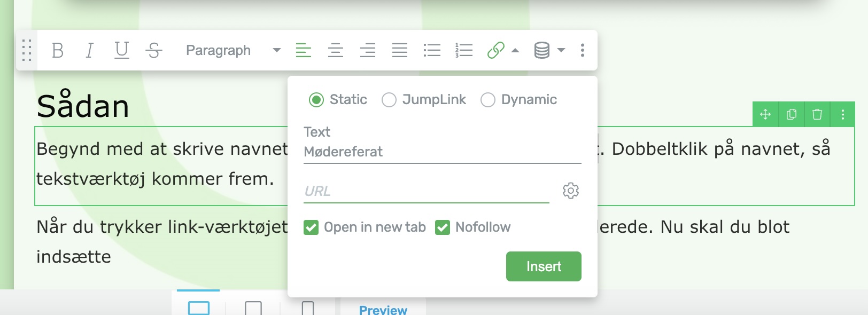Duplicate the selected text element
Image resolution: width=868 pixels, height=315 pixels.
[792, 114]
